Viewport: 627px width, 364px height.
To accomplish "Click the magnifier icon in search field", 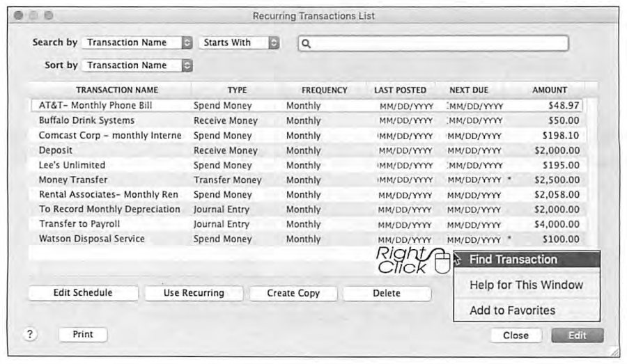I will pyautogui.click(x=306, y=44).
